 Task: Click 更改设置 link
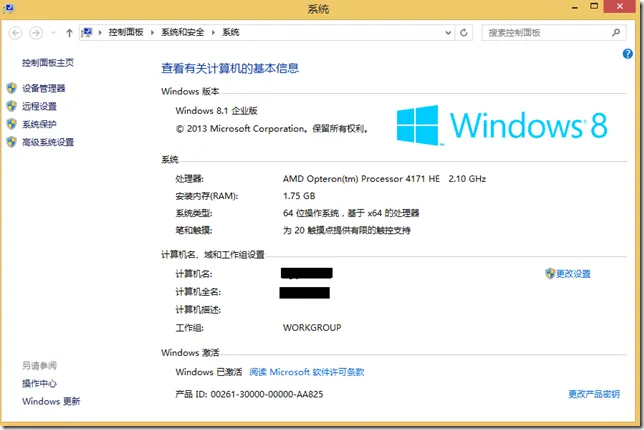click(x=573, y=274)
